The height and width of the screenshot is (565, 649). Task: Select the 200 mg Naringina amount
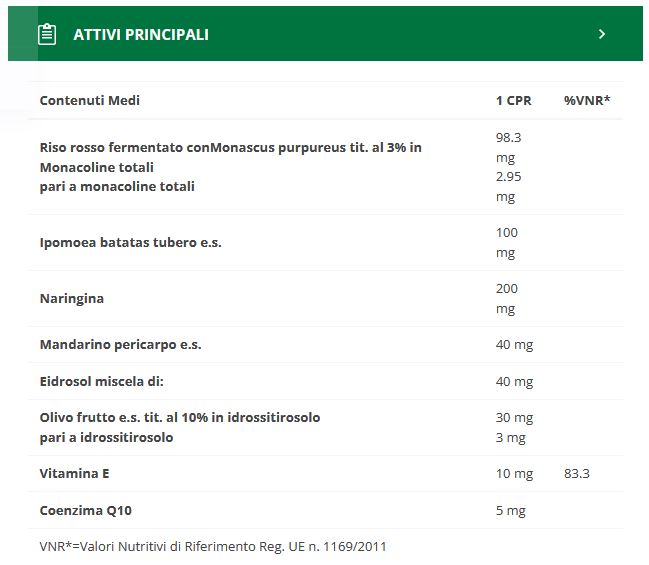click(507, 298)
